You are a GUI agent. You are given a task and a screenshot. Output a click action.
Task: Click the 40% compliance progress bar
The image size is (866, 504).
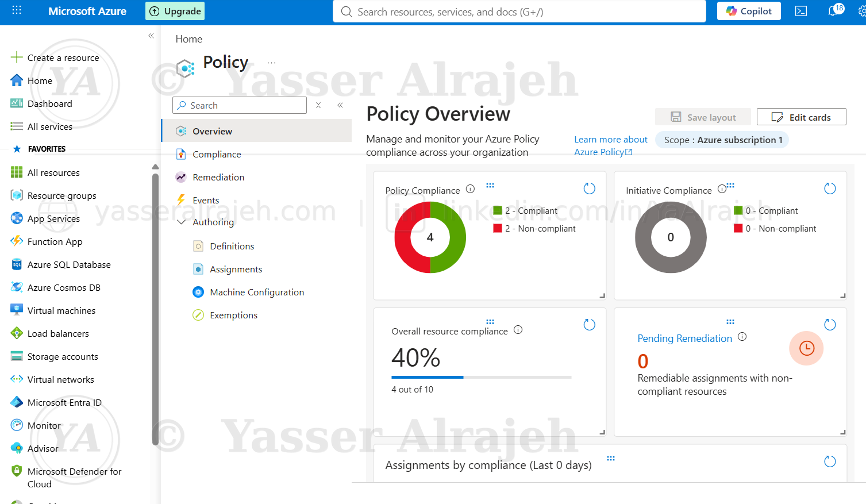pyautogui.click(x=481, y=377)
